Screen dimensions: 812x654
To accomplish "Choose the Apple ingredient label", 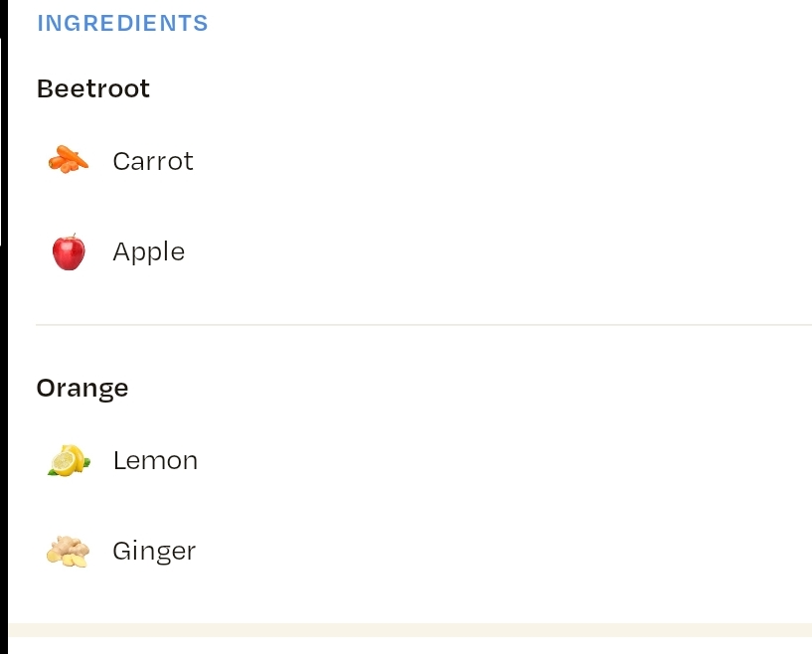I will (x=149, y=252).
